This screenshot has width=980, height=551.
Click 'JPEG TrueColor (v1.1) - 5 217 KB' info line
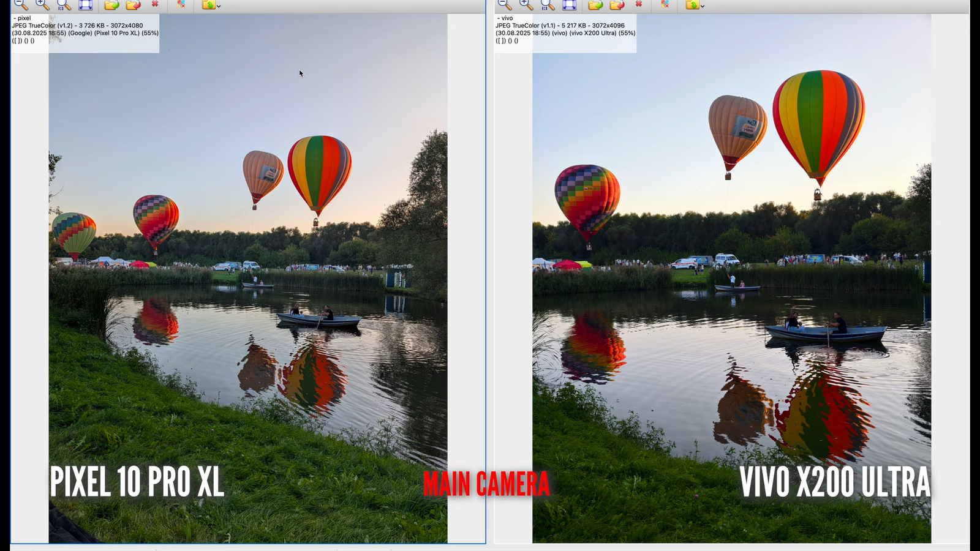point(560,26)
